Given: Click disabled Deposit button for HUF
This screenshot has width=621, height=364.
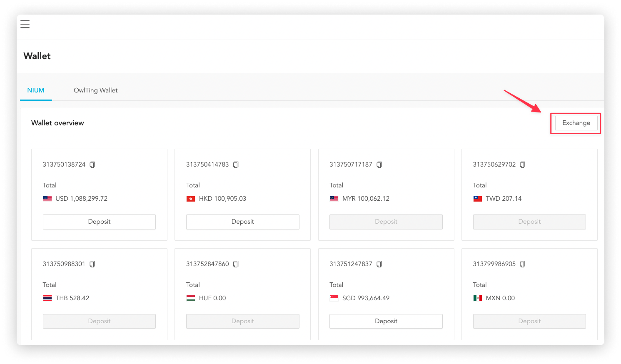Looking at the screenshot, I should [242, 321].
